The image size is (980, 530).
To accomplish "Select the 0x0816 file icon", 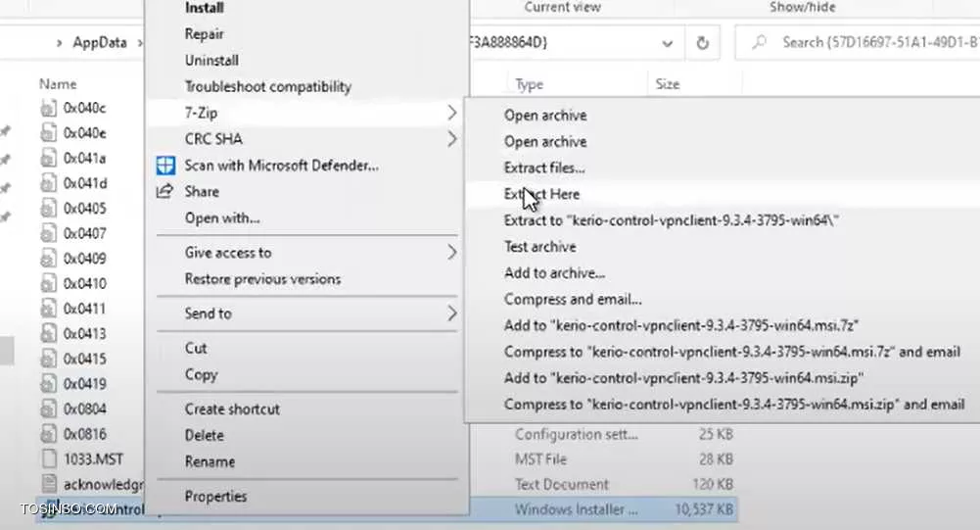I will tap(48, 434).
